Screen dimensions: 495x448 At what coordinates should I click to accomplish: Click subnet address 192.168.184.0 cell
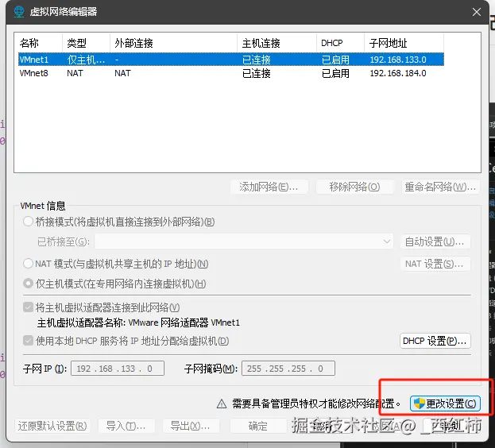pos(398,73)
